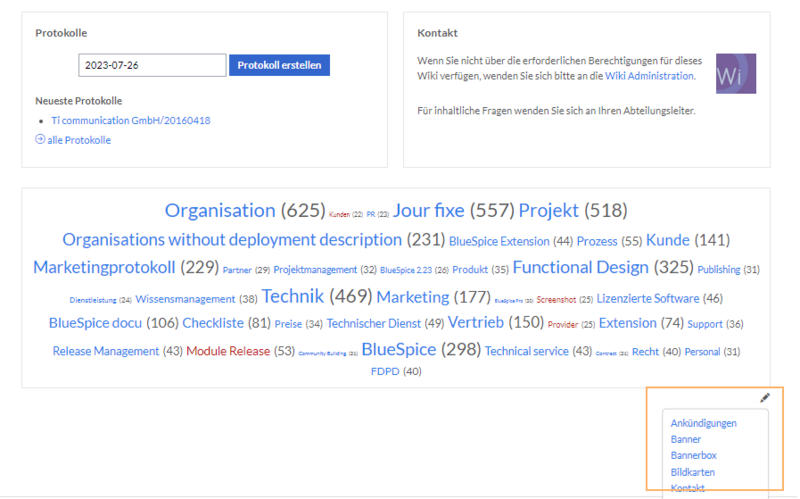
Task: Select Bildkarten from the list
Action: 693,471
